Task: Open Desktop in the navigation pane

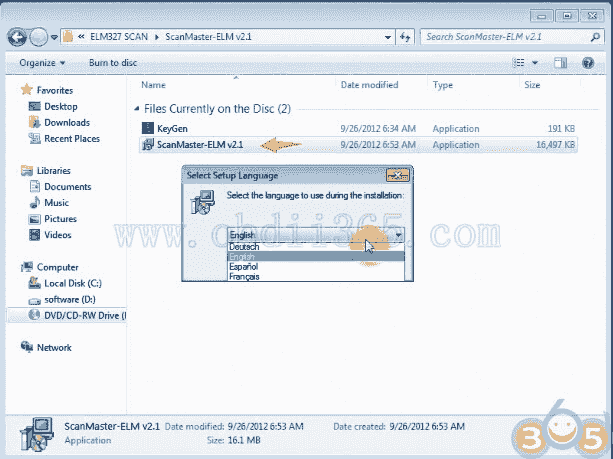Action: pos(61,106)
